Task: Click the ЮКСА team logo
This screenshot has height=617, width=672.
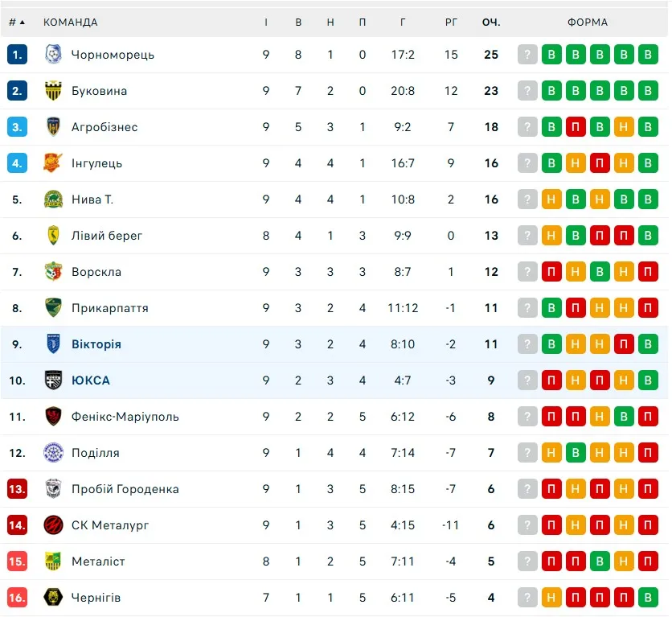Action: [53, 380]
